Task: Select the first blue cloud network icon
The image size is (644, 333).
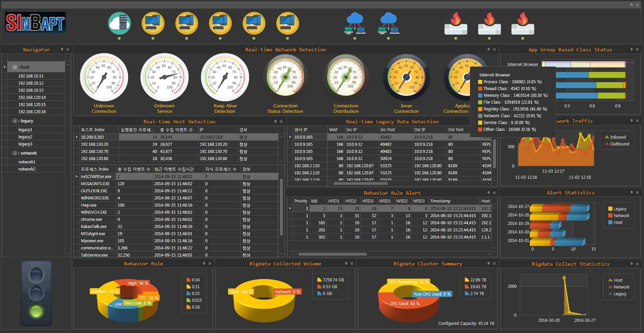Action: pyautogui.click(x=355, y=23)
